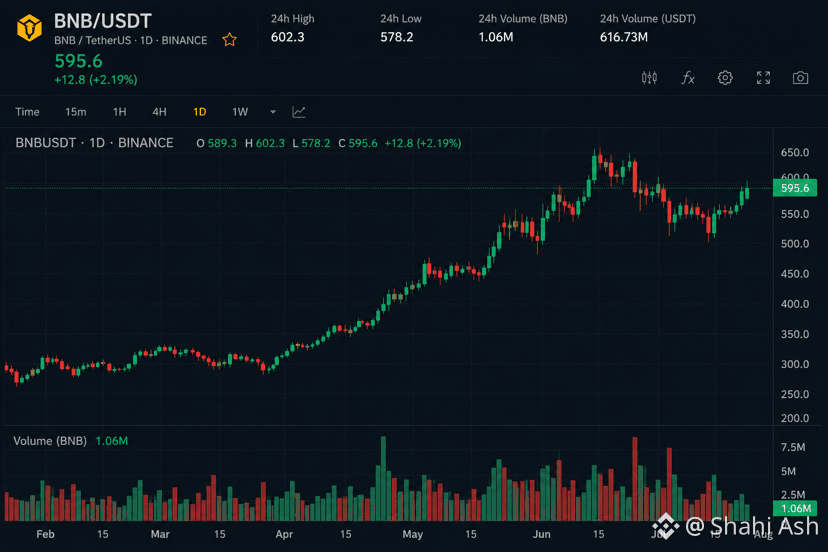The height and width of the screenshot is (552, 828).
Task: Click the BNB / TetherUS · 1D · BINANCE subtitle
Action: (130, 40)
